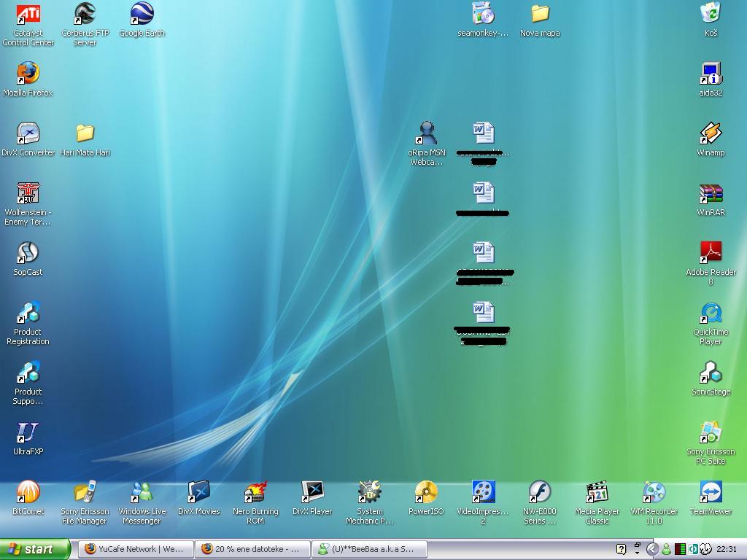Select Adobe Reader 8 shortcut
The height and width of the screenshot is (560, 747).
tap(711, 253)
